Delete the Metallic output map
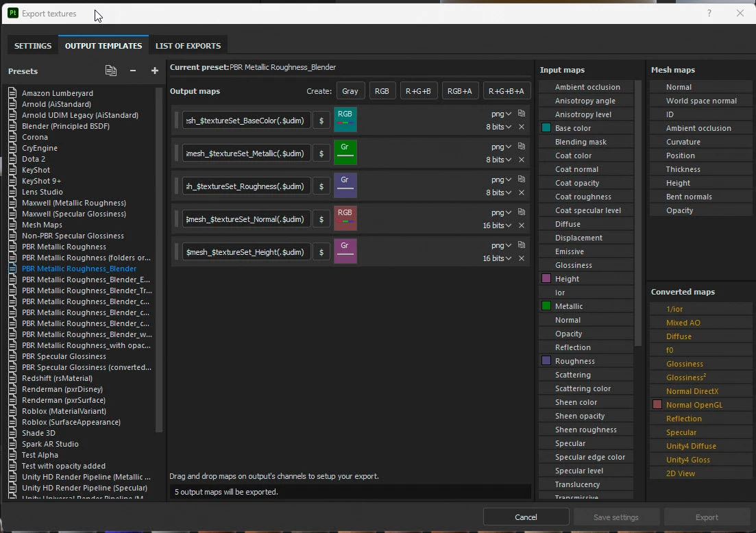This screenshot has height=533, width=756. pyautogui.click(x=521, y=160)
